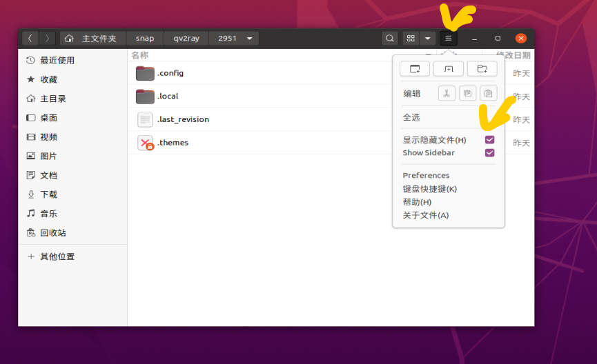597x364 pixels.
Task: Open the search magnifier in the toolbar
Action: (389, 39)
